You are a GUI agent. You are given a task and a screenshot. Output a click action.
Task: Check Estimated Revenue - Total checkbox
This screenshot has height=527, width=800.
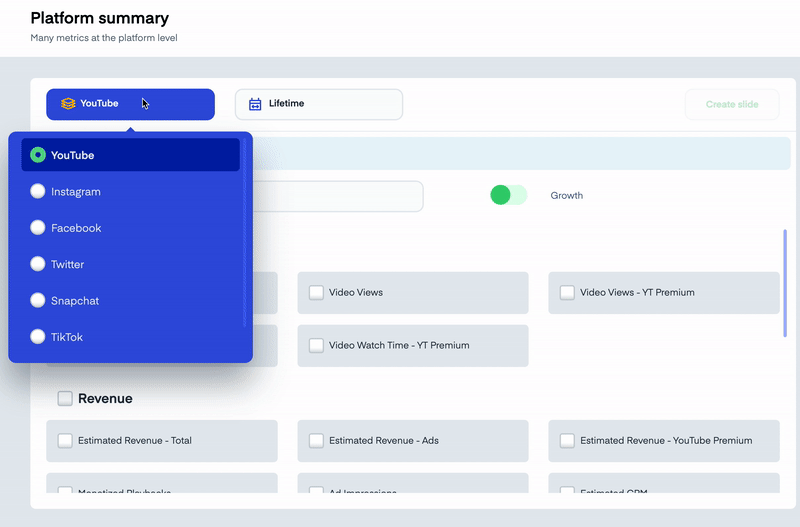pos(65,441)
